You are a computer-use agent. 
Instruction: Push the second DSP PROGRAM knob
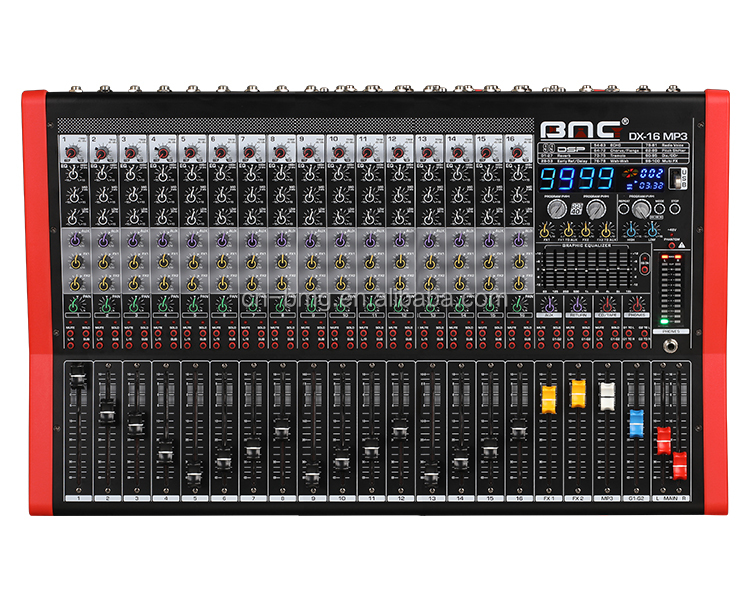coord(596,209)
